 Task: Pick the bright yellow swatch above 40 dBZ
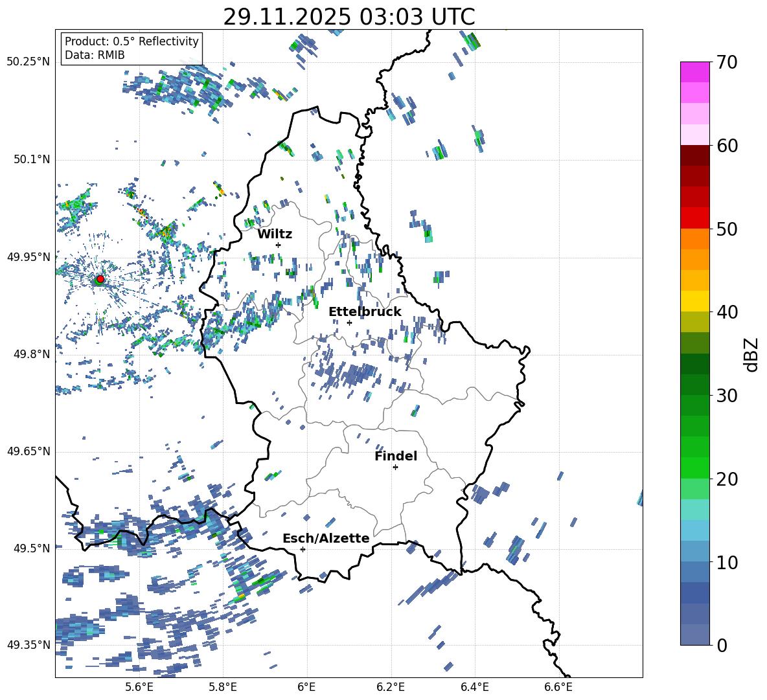coord(695,301)
